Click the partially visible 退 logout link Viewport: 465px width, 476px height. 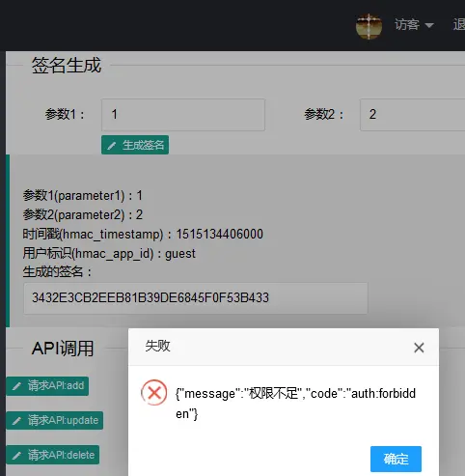tap(459, 25)
